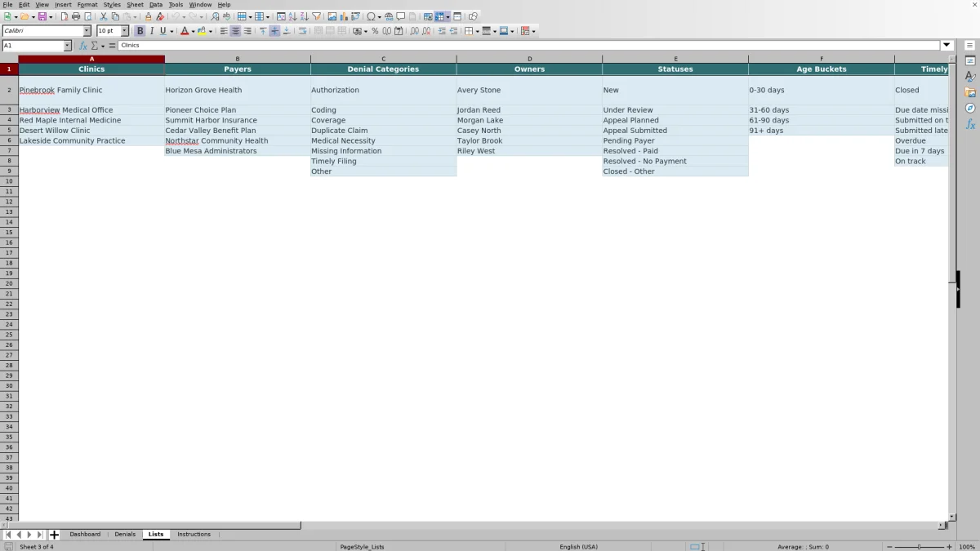The height and width of the screenshot is (551, 980).
Task: Toggle Wrap Text button
Action: pyautogui.click(x=303, y=31)
